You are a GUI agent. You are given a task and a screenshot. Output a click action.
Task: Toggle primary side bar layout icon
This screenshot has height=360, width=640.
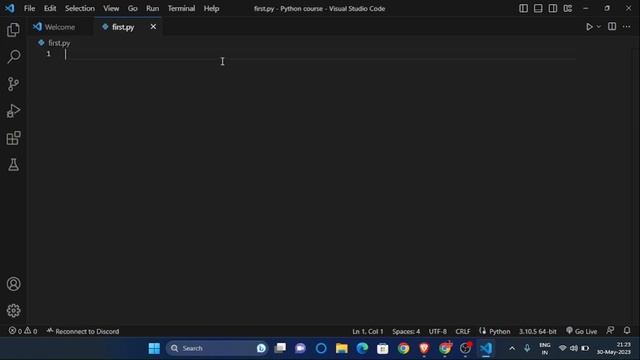click(523, 9)
